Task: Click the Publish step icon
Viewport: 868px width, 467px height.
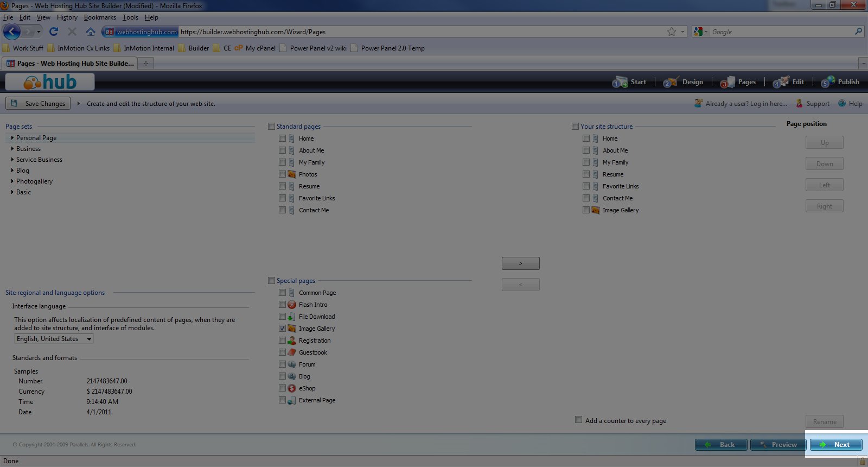Action: tap(828, 82)
